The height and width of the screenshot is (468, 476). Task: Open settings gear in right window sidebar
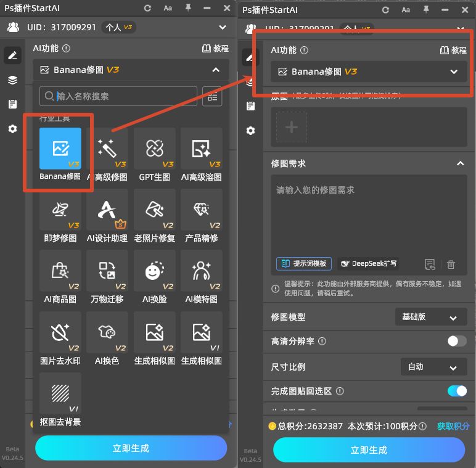click(250, 131)
